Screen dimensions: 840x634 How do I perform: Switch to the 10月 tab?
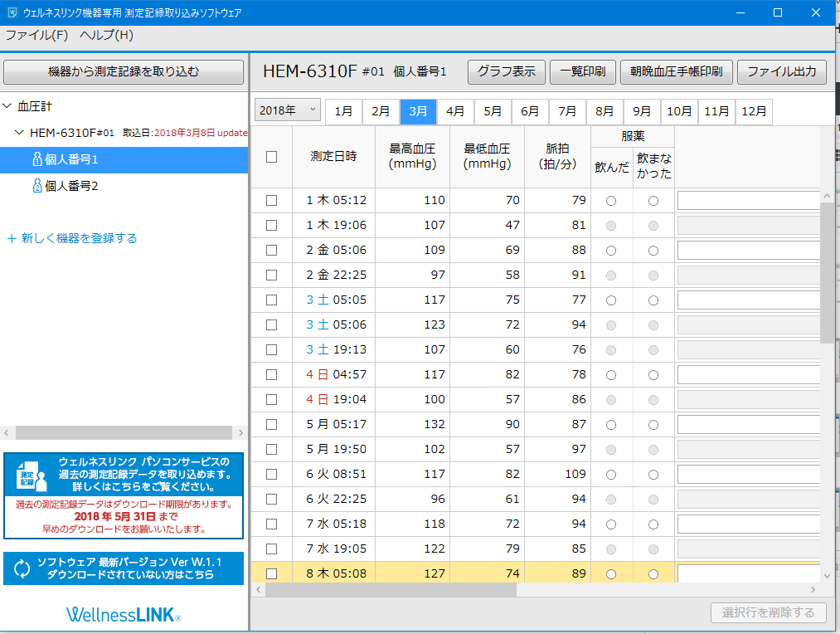(x=679, y=111)
